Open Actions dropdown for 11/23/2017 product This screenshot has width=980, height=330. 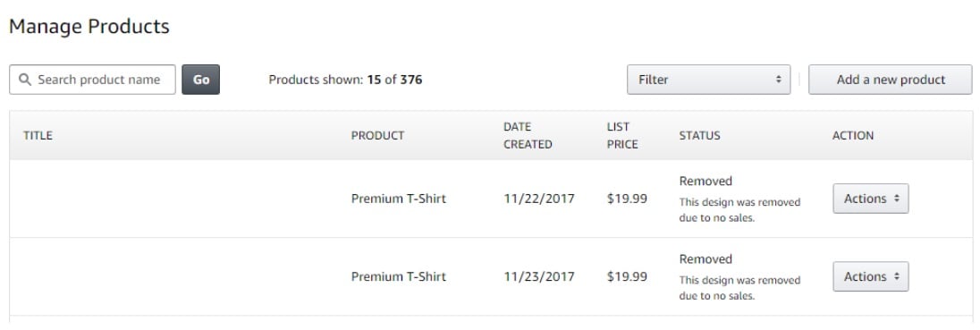click(871, 277)
